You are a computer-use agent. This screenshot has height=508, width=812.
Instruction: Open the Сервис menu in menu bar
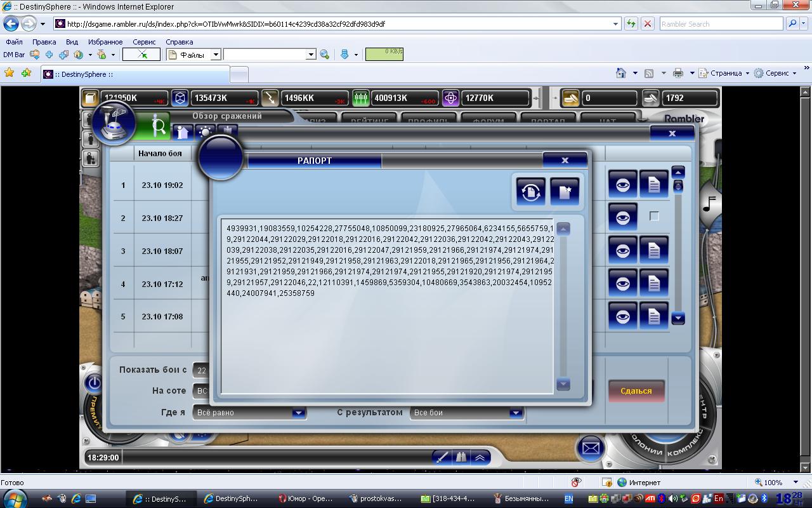[x=144, y=42]
